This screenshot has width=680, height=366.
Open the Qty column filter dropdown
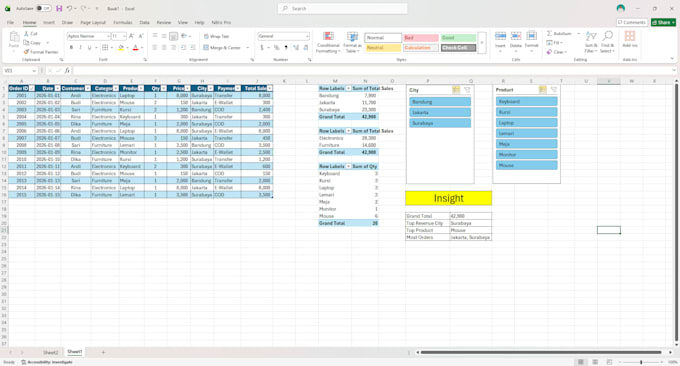coord(163,88)
